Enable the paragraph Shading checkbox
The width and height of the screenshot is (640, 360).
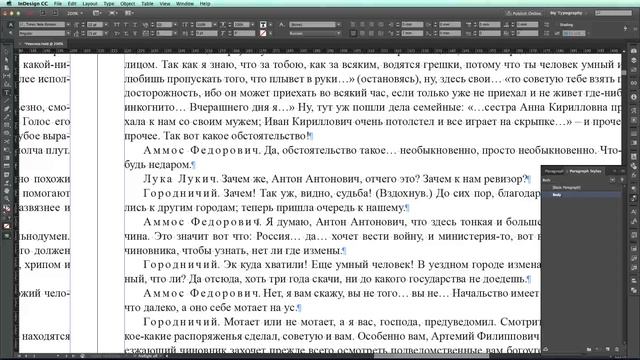(x=557, y=25)
